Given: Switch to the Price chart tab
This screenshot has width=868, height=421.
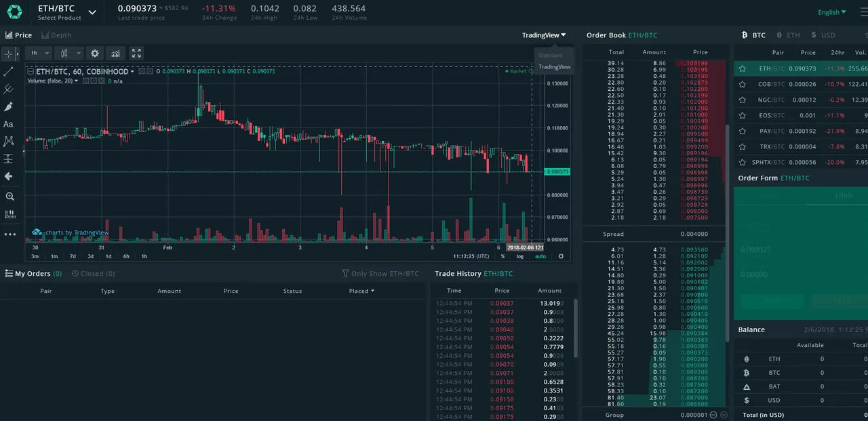Looking at the screenshot, I should [19, 35].
